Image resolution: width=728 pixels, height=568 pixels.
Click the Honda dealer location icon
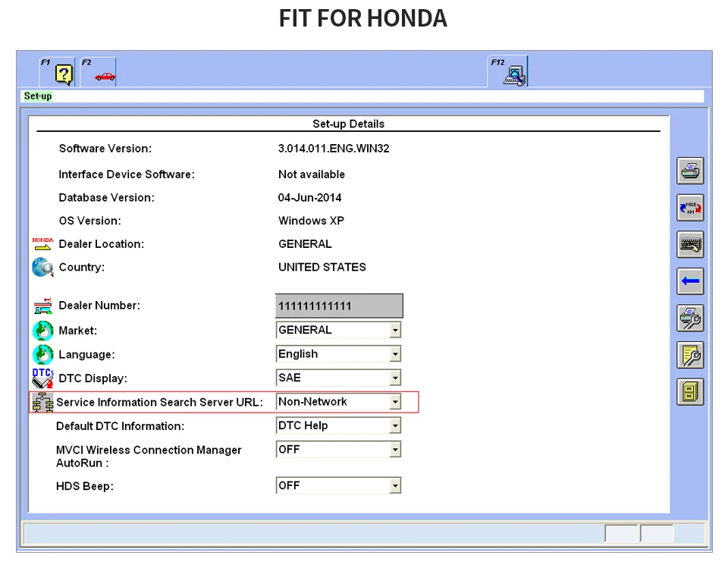pos(42,244)
